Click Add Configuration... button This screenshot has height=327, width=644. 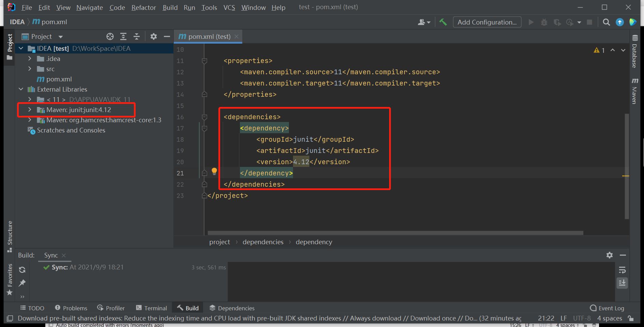pyautogui.click(x=487, y=22)
